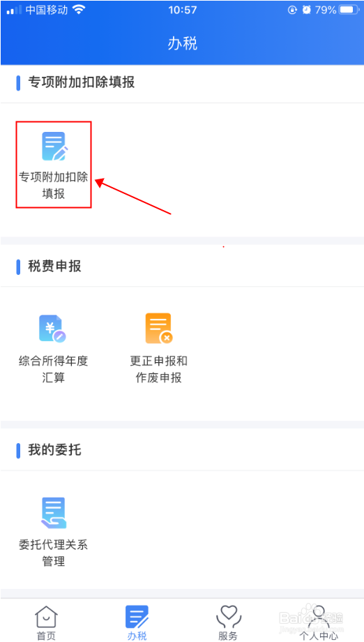This screenshot has height=642, width=364.
Task: Tap the 更正申报和作废申报 label text
Action: 159,369
